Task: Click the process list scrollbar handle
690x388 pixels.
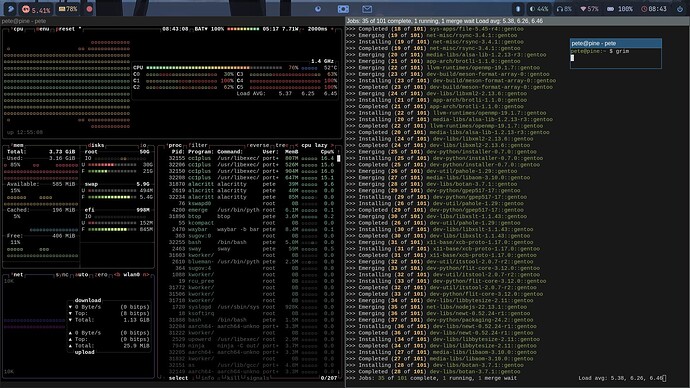Action: click(x=338, y=158)
